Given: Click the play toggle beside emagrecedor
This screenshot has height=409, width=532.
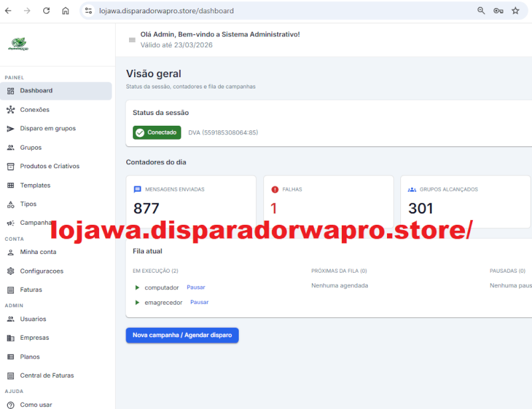Looking at the screenshot, I should tap(137, 301).
